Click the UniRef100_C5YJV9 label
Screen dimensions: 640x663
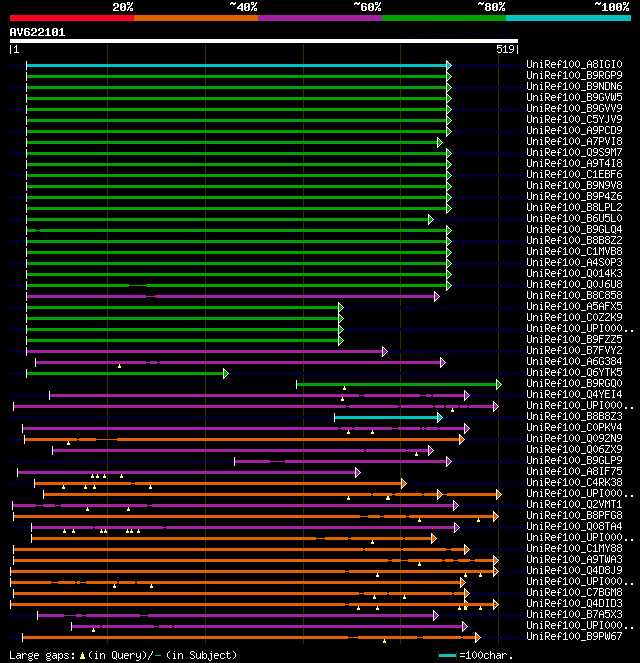(574, 119)
